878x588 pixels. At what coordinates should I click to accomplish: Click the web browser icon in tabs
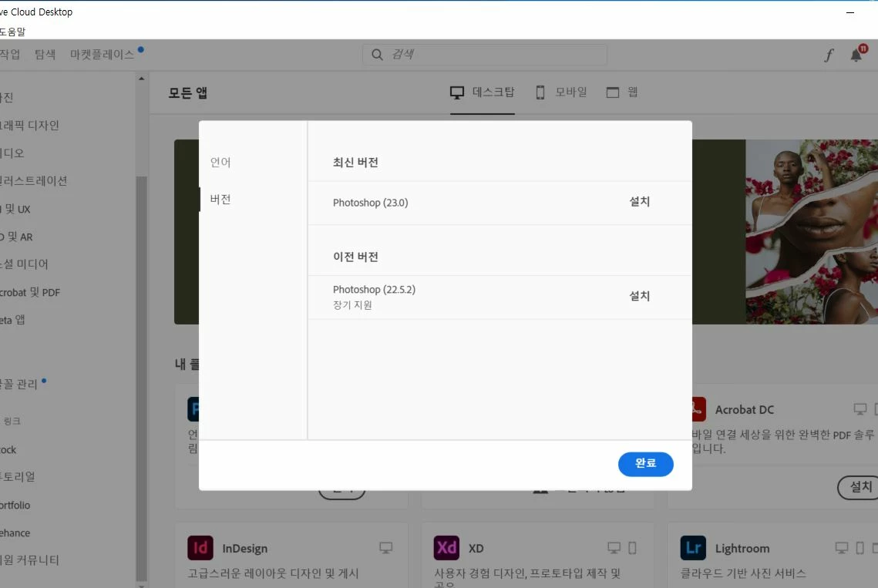tap(613, 92)
